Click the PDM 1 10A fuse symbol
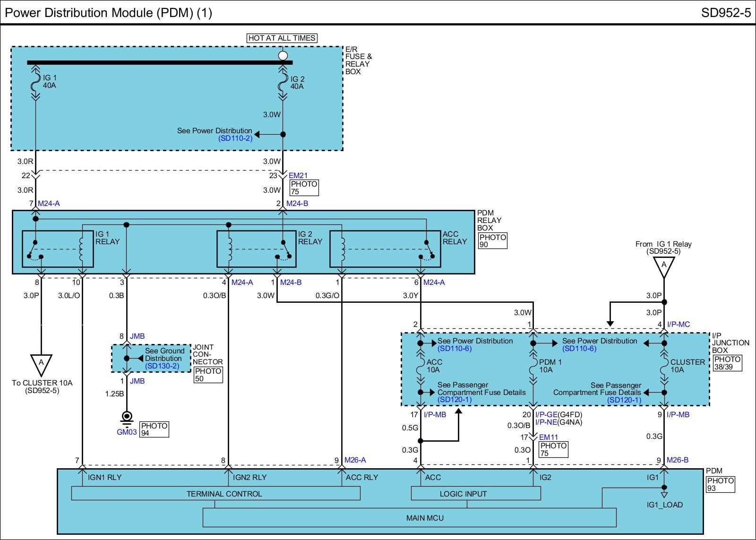The image size is (756, 540). (533, 367)
